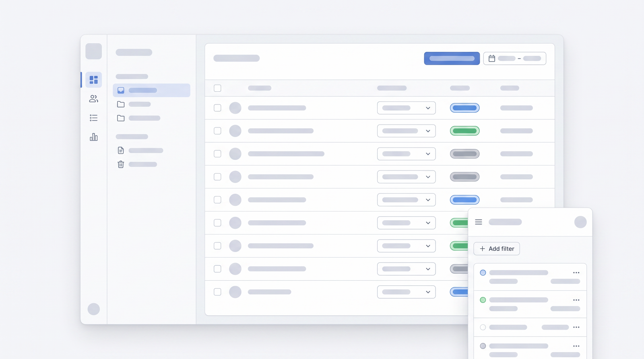Viewport: 644px width, 359px height.
Task: Expand the dropdown in fourth table row
Action: point(406,177)
